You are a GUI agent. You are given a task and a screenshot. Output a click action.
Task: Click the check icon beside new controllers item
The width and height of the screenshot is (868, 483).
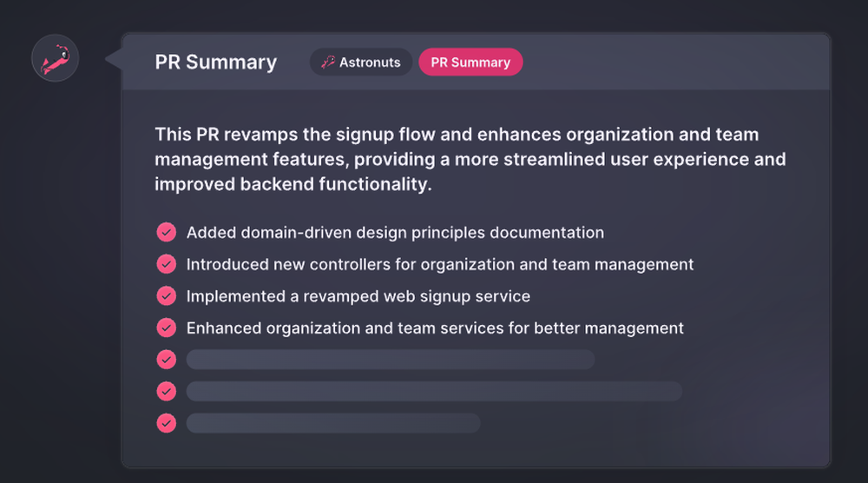[166, 264]
